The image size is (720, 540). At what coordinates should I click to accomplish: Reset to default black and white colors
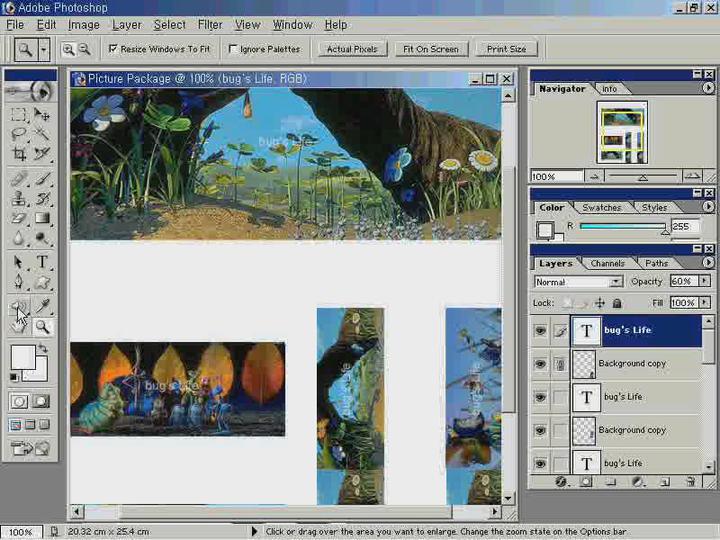pos(14,377)
